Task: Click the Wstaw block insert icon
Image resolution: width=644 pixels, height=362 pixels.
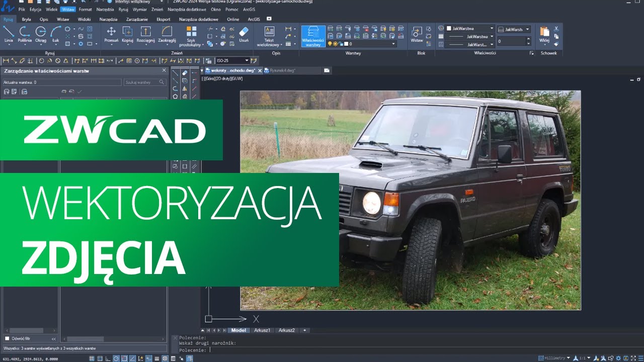Action: [x=417, y=34]
